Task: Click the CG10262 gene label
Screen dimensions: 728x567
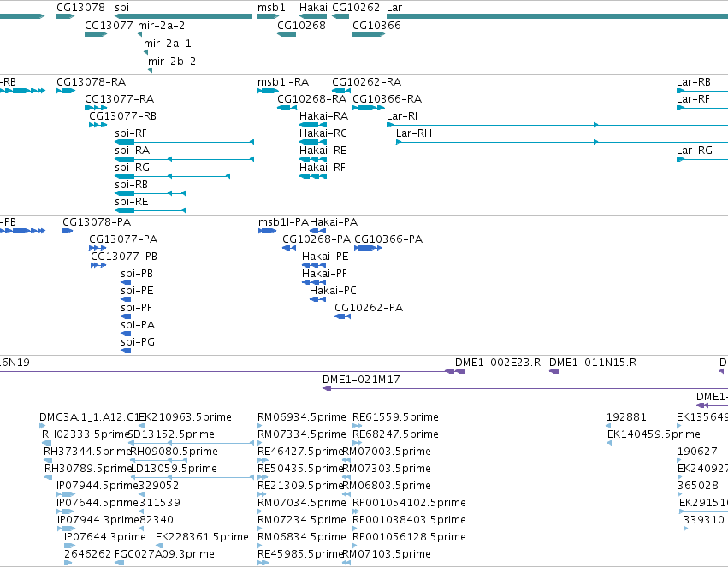Action: click(x=356, y=8)
